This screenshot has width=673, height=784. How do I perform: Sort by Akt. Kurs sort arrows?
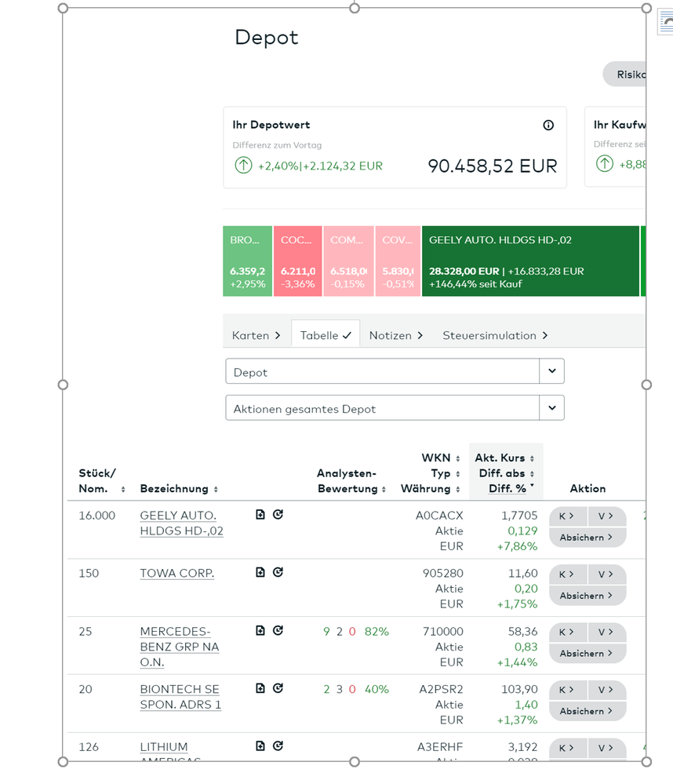tap(532, 458)
